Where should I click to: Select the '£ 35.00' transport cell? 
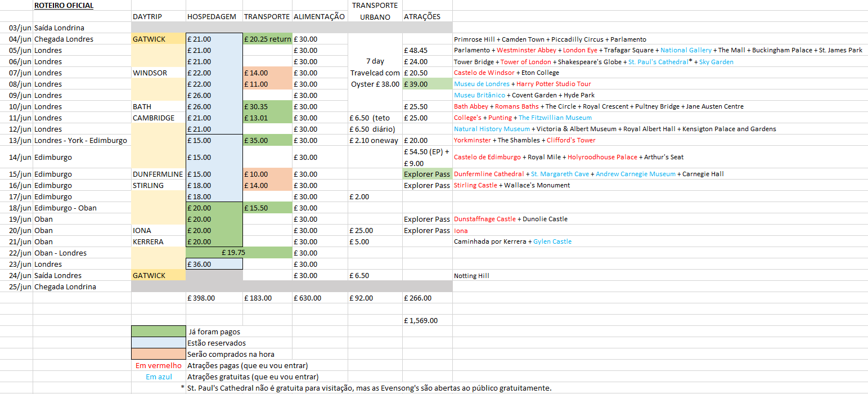[x=268, y=140]
